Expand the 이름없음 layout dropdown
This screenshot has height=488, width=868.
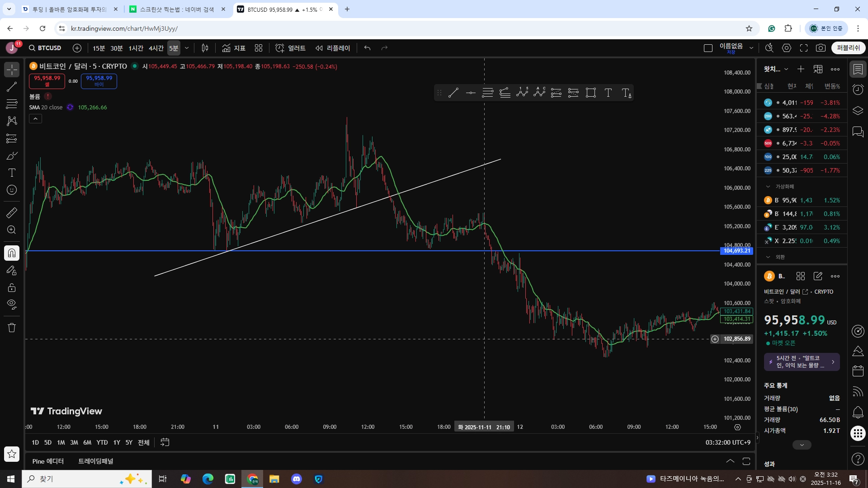[x=751, y=47]
